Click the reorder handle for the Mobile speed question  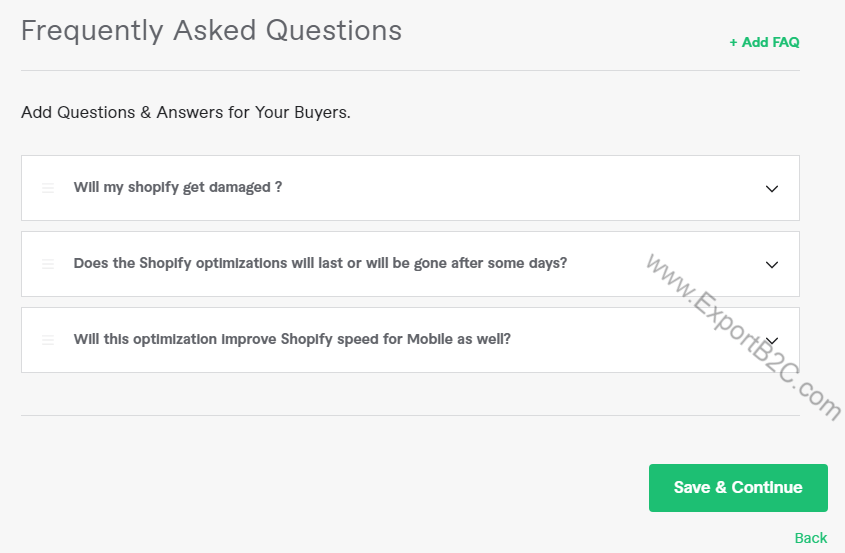click(x=48, y=340)
